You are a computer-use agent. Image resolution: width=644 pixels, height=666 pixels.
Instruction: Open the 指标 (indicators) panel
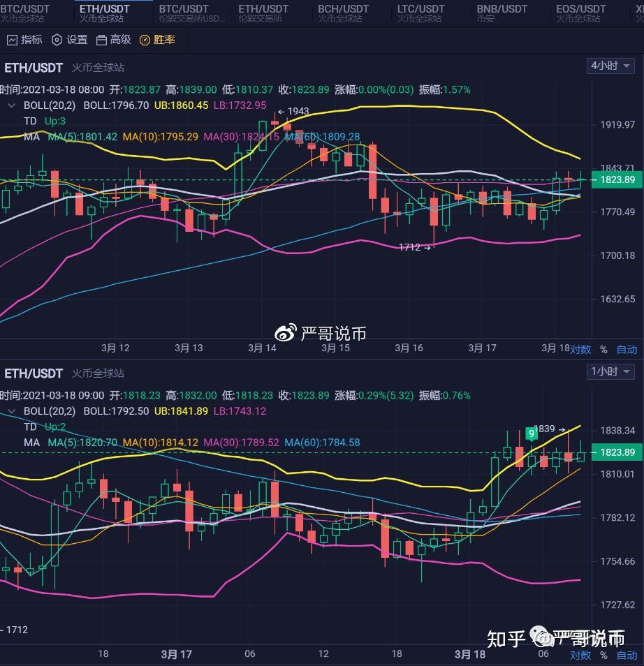click(31, 40)
